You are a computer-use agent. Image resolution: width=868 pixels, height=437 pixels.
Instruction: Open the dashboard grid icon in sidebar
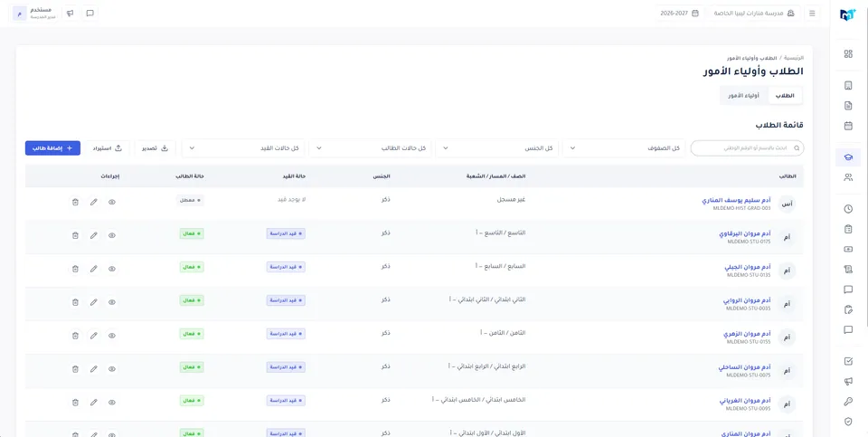coord(848,53)
